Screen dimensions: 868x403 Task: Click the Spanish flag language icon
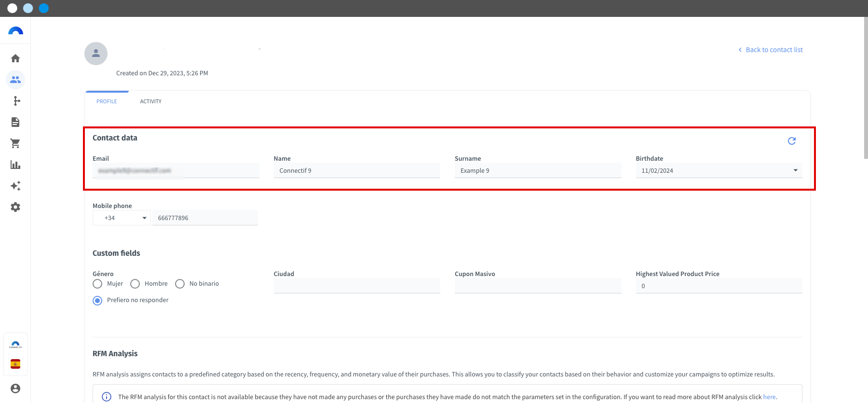pyautogui.click(x=15, y=364)
